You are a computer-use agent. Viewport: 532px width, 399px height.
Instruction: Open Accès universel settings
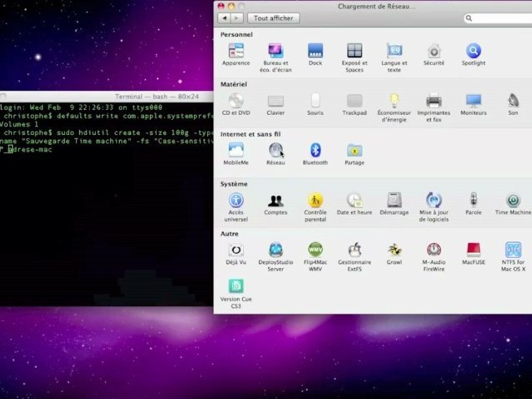tap(236, 207)
